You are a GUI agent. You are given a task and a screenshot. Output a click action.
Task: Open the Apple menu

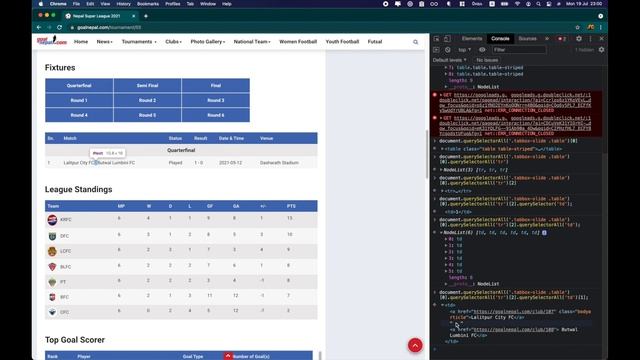(x=41, y=4)
